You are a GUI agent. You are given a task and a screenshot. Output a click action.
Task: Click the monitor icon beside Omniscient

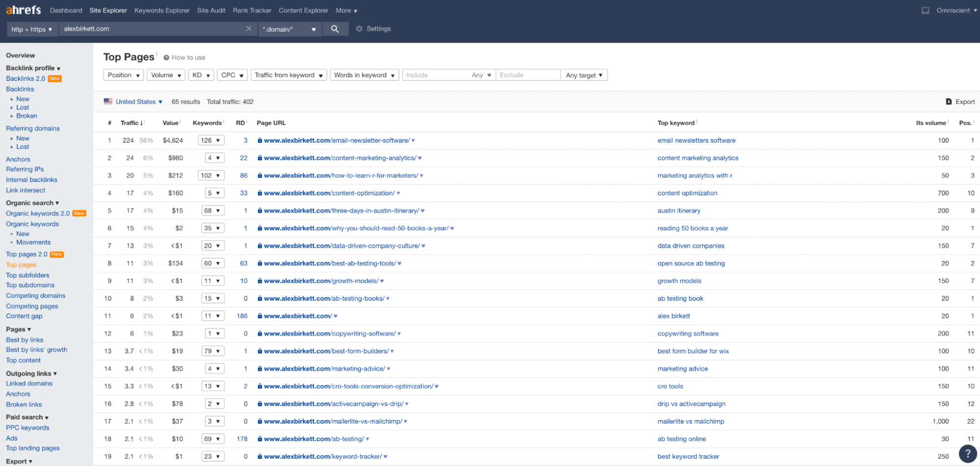pos(925,10)
